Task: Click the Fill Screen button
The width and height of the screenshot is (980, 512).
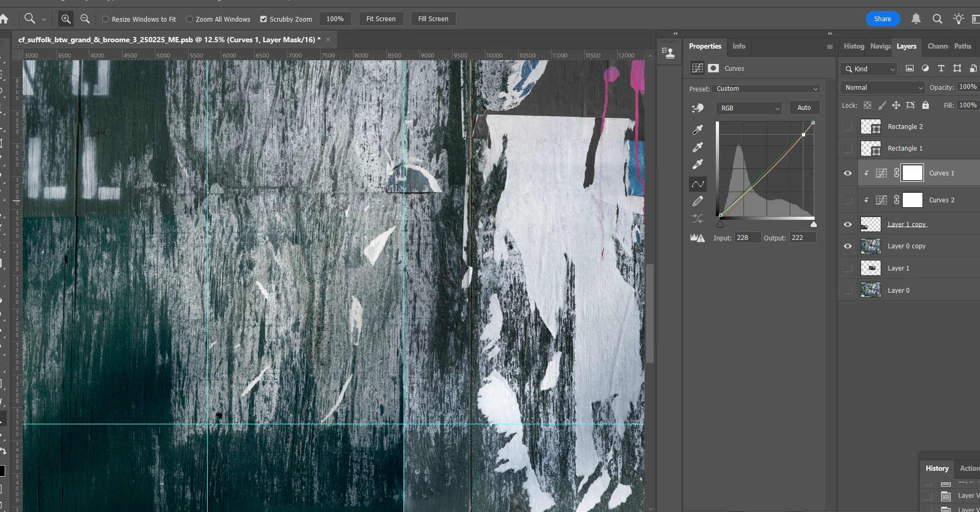Action: pos(433,19)
